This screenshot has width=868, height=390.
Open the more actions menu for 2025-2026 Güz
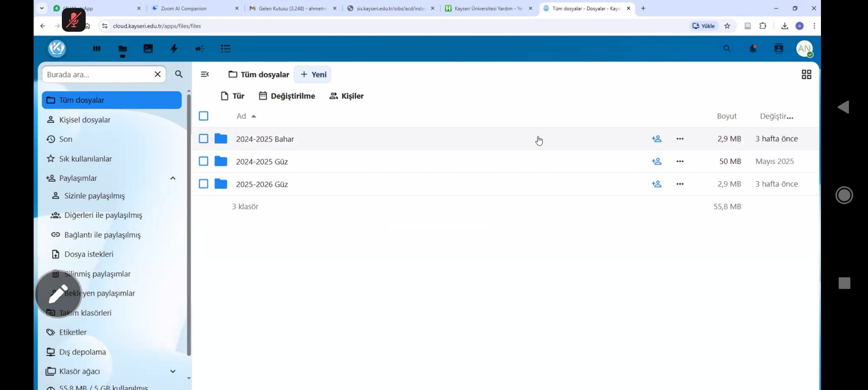680,184
